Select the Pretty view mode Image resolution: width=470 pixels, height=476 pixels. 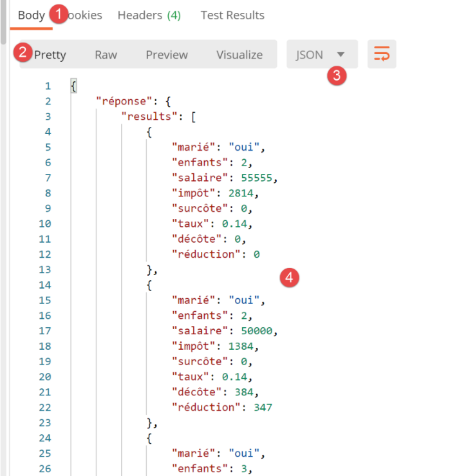click(50, 55)
